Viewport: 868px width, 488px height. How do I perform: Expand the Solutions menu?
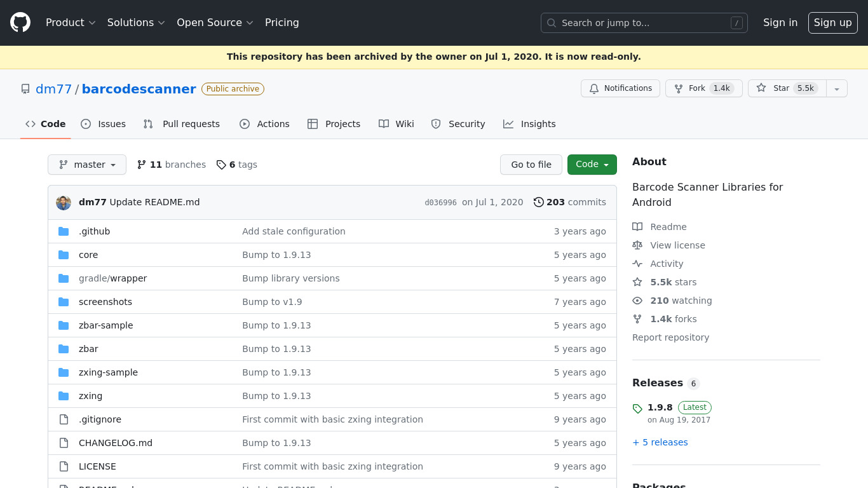(136, 23)
